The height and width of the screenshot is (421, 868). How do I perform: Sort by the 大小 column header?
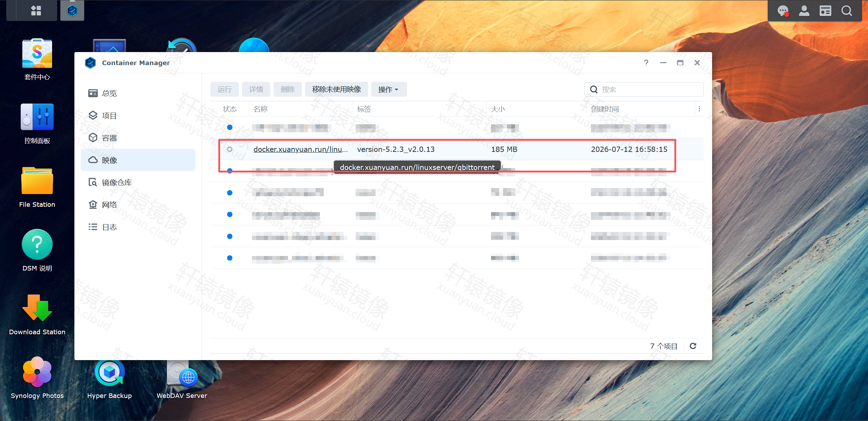(537, 109)
